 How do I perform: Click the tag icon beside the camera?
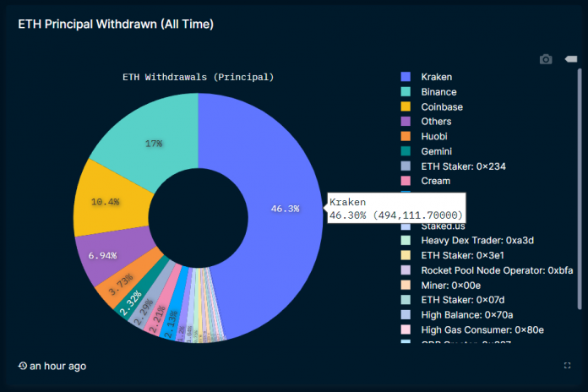point(571,59)
